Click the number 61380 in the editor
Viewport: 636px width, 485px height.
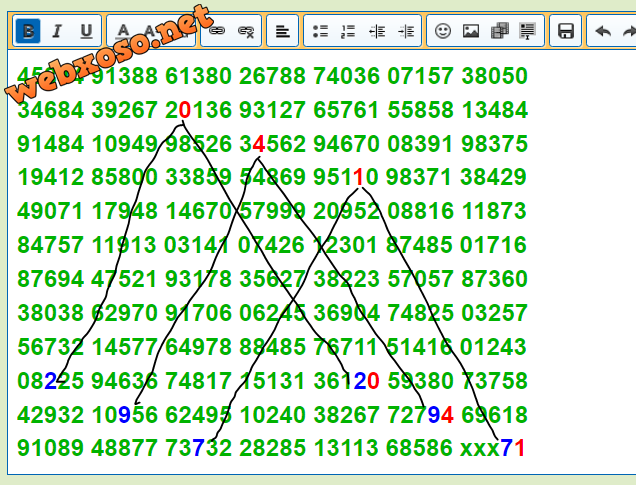pos(198,76)
